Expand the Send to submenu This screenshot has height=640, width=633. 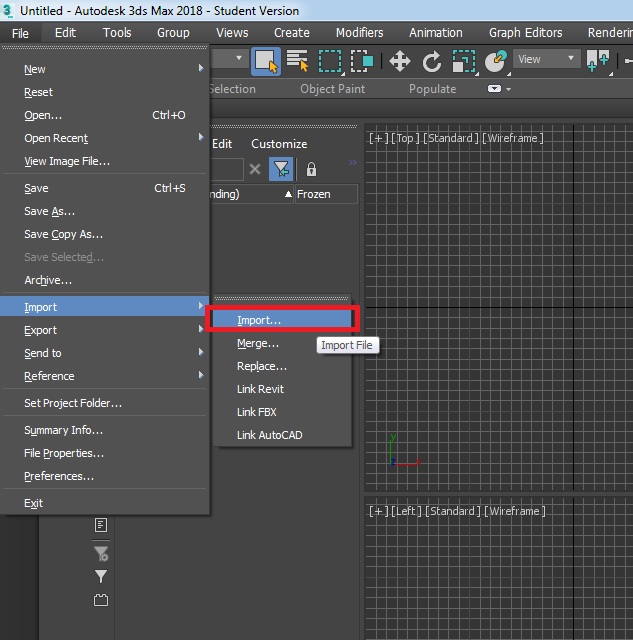(x=104, y=353)
